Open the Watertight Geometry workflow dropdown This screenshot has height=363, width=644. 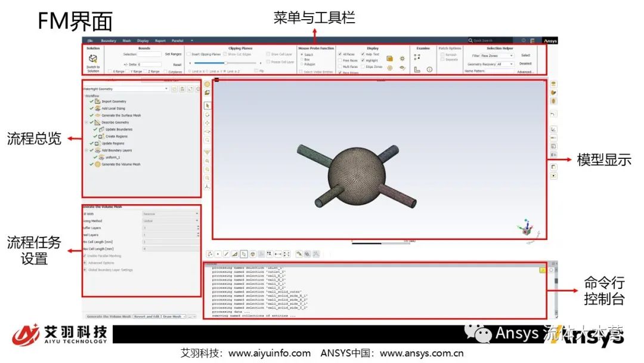[126, 89]
